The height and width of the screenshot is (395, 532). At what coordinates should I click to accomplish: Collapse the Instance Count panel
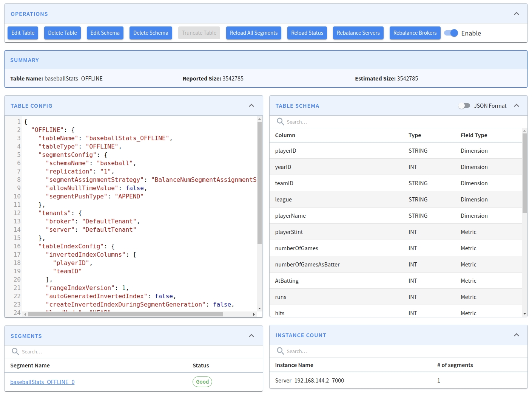pyautogui.click(x=517, y=335)
